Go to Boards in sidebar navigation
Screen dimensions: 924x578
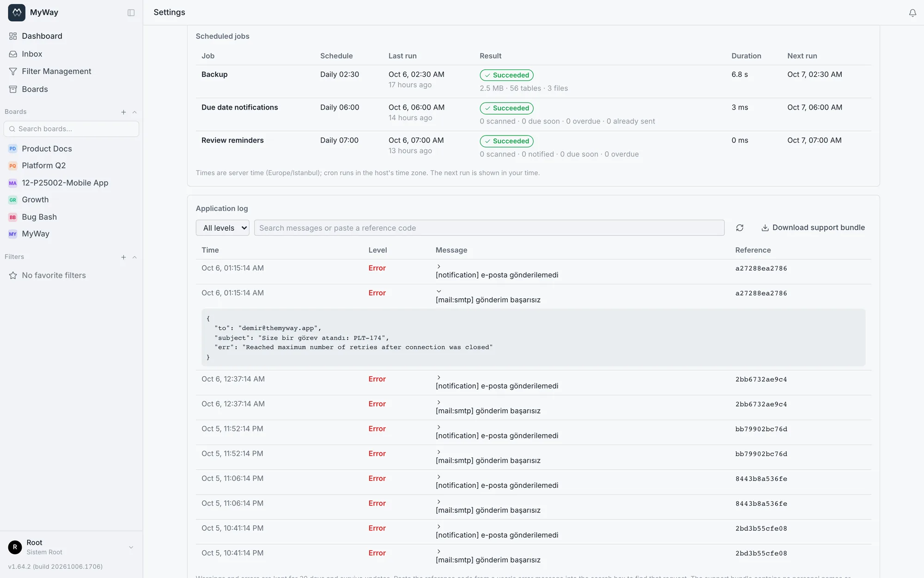pyautogui.click(x=35, y=89)
